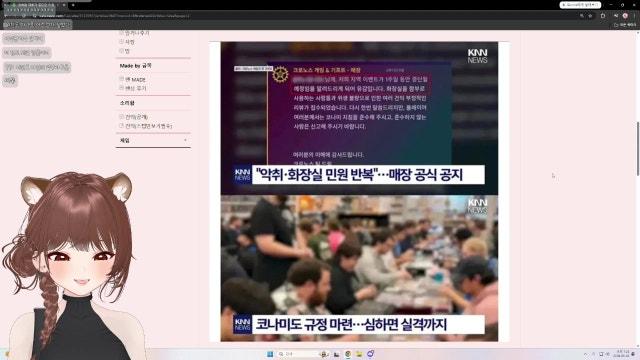Open the purple planet app on taskbar
Image resolution: width=640 pixels, height=360 pixels.
click(x=370, y=354)
